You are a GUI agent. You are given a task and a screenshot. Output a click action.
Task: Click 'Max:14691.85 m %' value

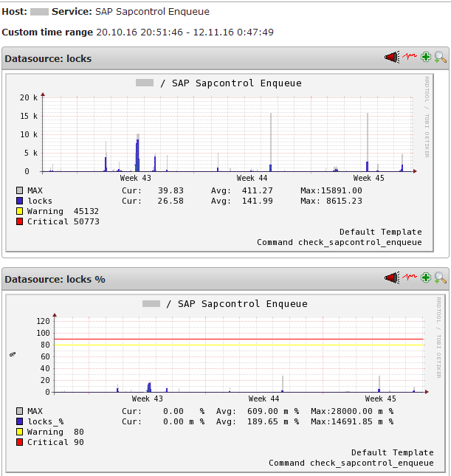[x=352, y=421]
